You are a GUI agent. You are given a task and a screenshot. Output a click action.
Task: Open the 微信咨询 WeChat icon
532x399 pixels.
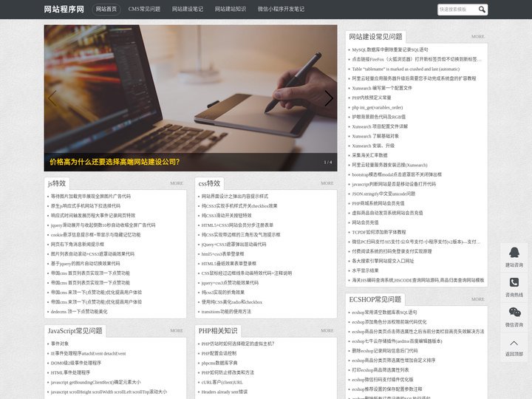[x=514, y=312]
